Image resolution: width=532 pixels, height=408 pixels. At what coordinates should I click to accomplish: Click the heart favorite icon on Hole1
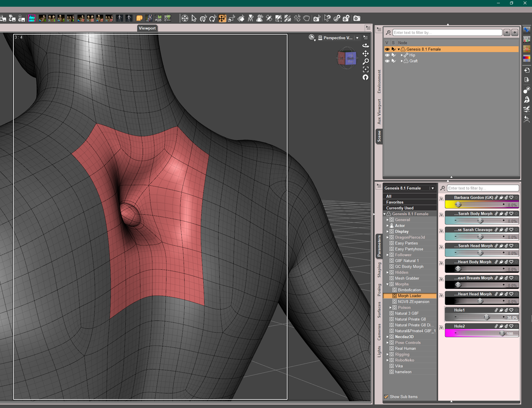pyautogui.click(x=511, y=310)
